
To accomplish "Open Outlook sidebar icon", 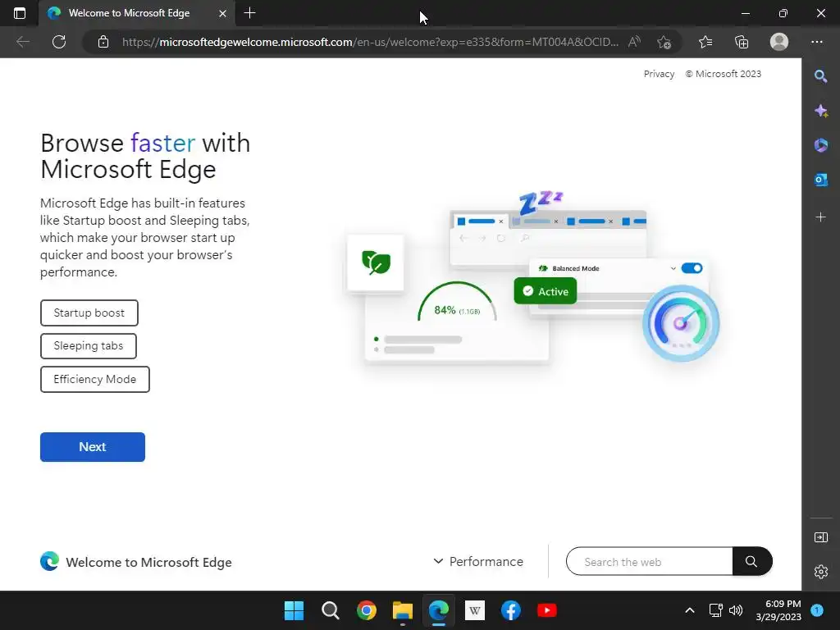I will (x=820, y=180).
